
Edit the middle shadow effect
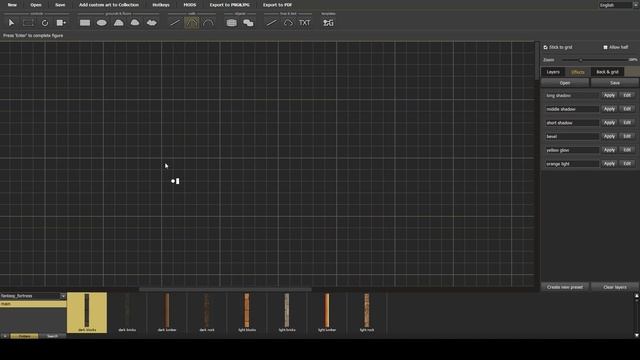point(627,109)
